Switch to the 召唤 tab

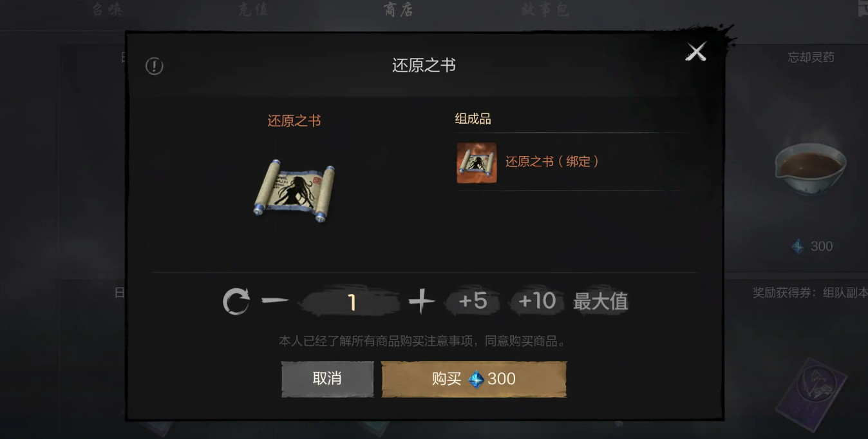(x=106, y=10)
